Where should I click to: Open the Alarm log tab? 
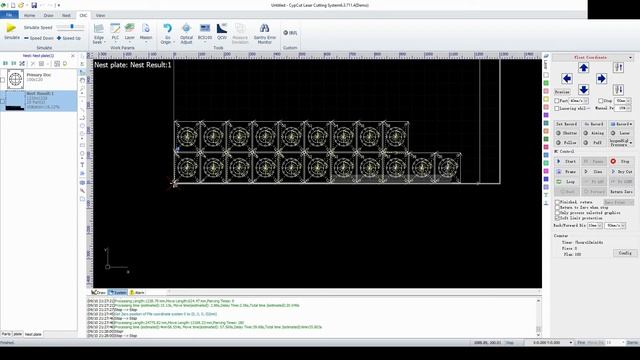(137, 293)
